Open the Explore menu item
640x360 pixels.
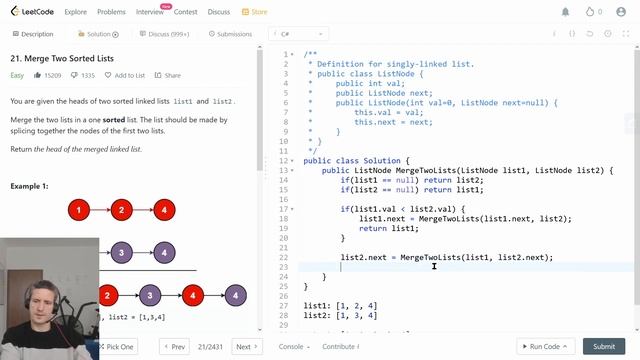click(76, 12)
